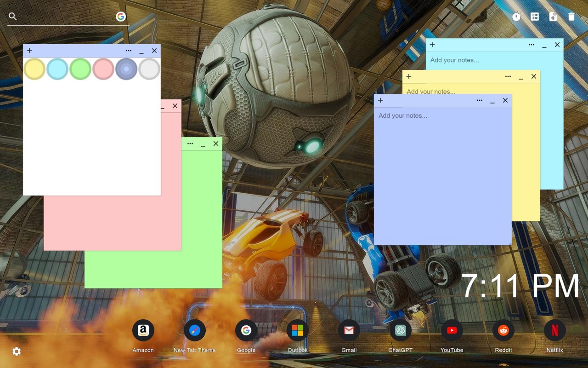Open the Google search engine selector icon

pyautogui.click(x=121, y=17)
